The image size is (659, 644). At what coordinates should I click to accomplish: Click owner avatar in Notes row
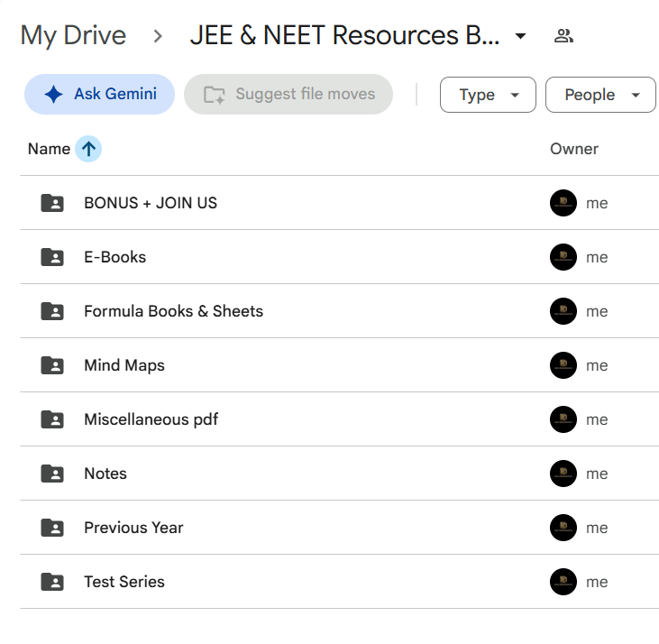pyautogui.click(x=563, y=474)
